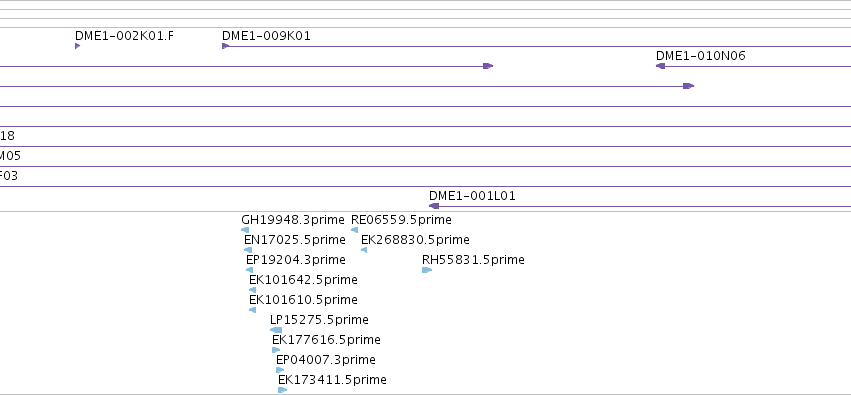
Task: Click the EP19204.3prime label
Action: 296,260
